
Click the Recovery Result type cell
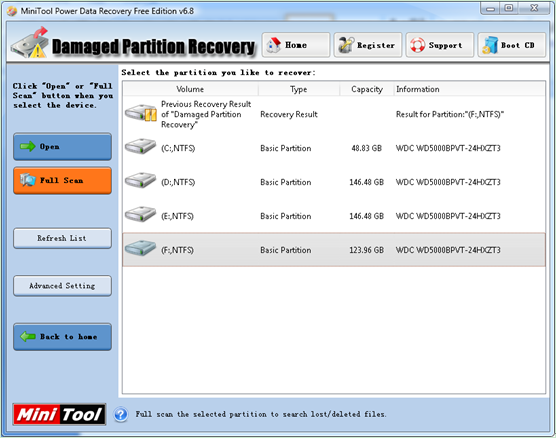coord(289,114)
